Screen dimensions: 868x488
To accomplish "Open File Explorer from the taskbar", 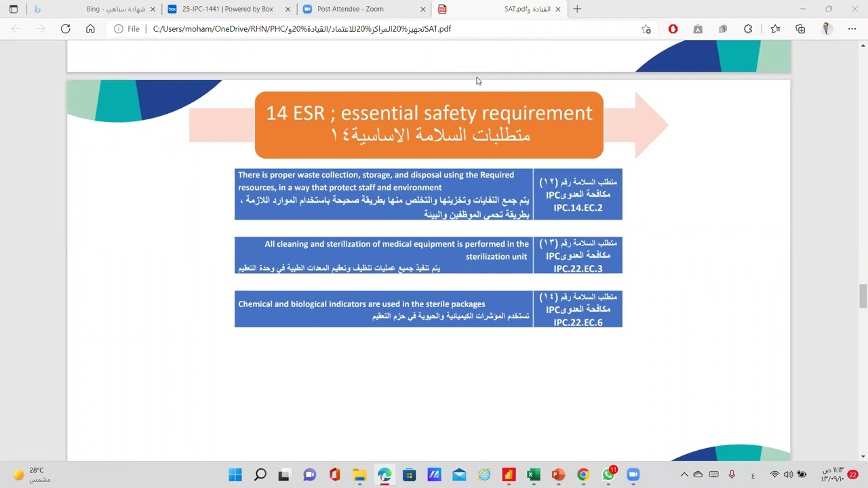I will coord(359,474).
